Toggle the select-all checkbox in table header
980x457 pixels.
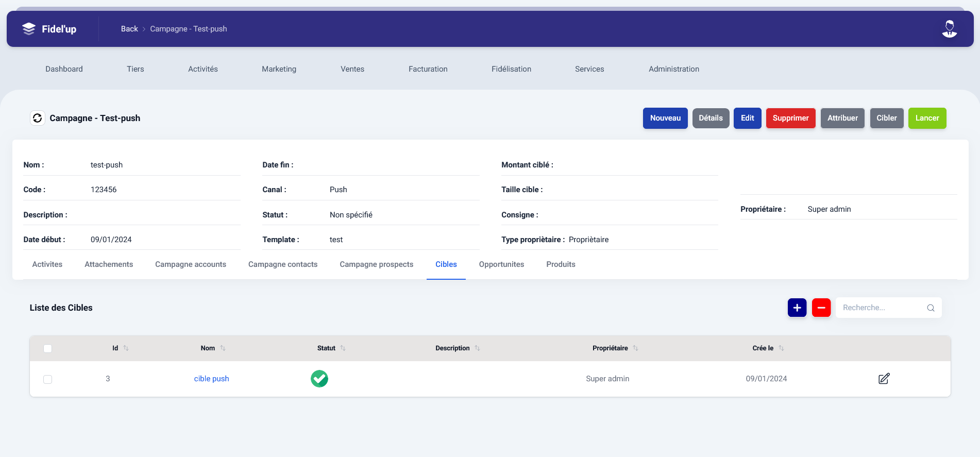coord(48,348)
